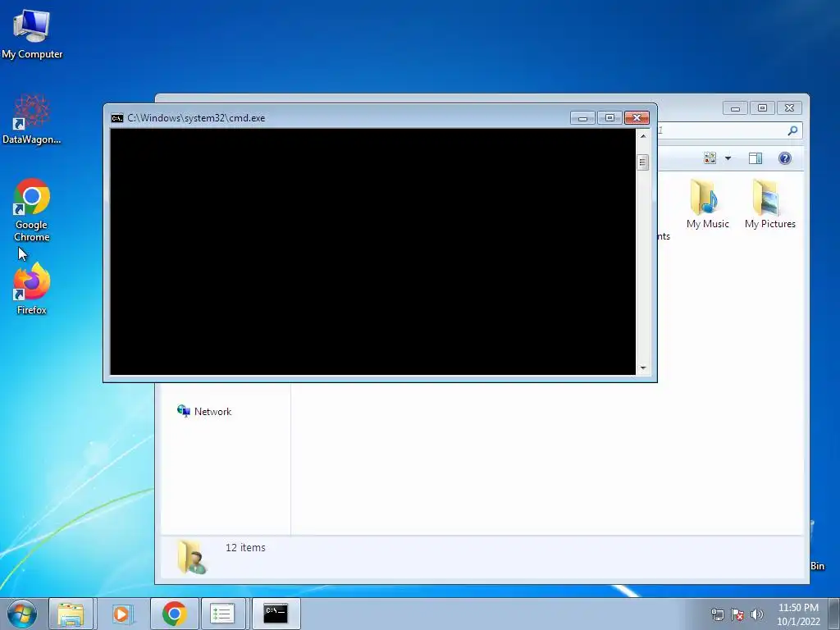The image size is (840, 630).
Task: Click the Show desktop button at taskbar end
Action: pos(834,614)
